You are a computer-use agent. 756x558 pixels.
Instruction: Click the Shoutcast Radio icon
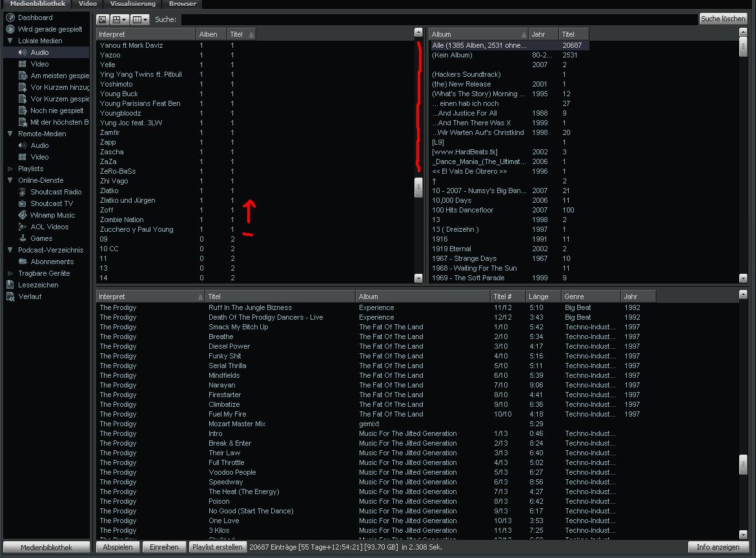click(x=22, y=192)
